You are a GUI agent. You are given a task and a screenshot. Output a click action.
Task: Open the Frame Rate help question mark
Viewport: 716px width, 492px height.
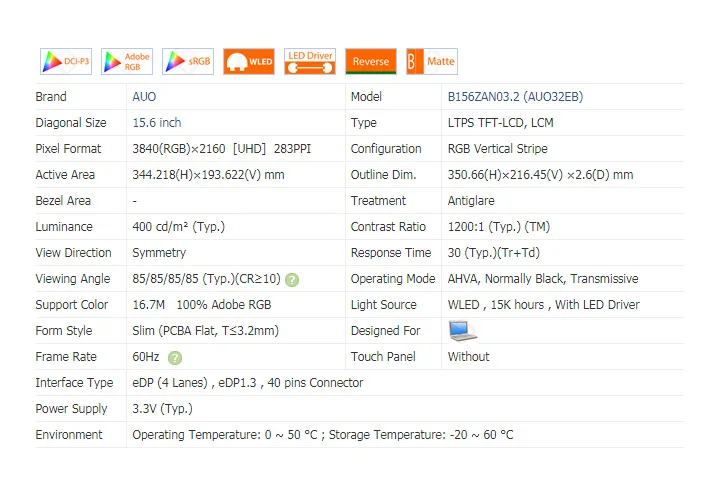tap(175, 358)
